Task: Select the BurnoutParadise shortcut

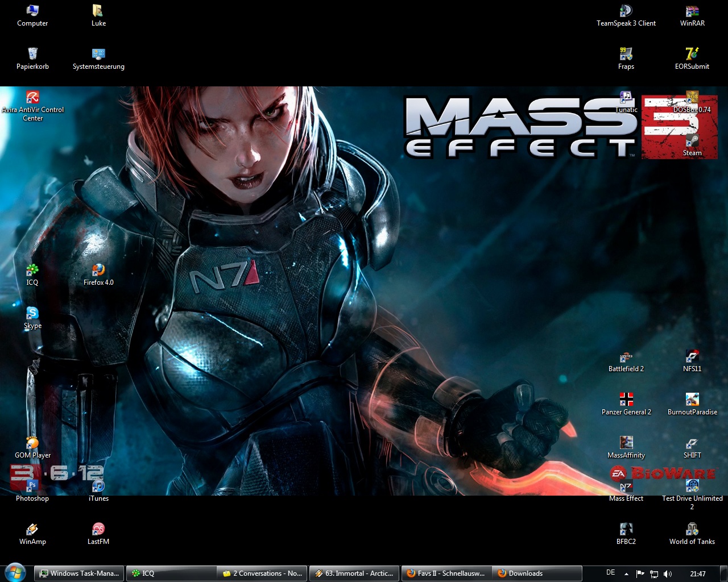Action: coord(692,404)
